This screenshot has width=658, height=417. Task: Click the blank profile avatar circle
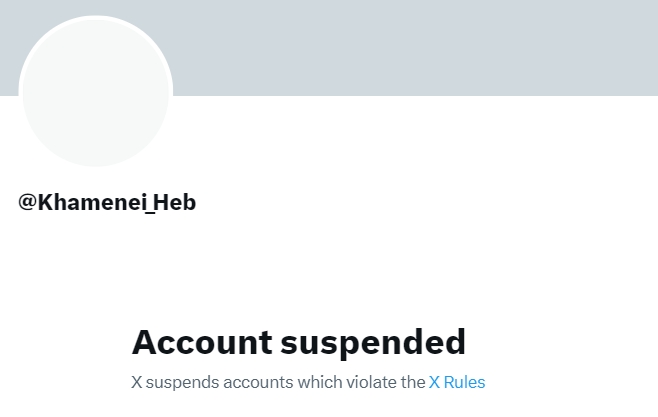(95, 92)
